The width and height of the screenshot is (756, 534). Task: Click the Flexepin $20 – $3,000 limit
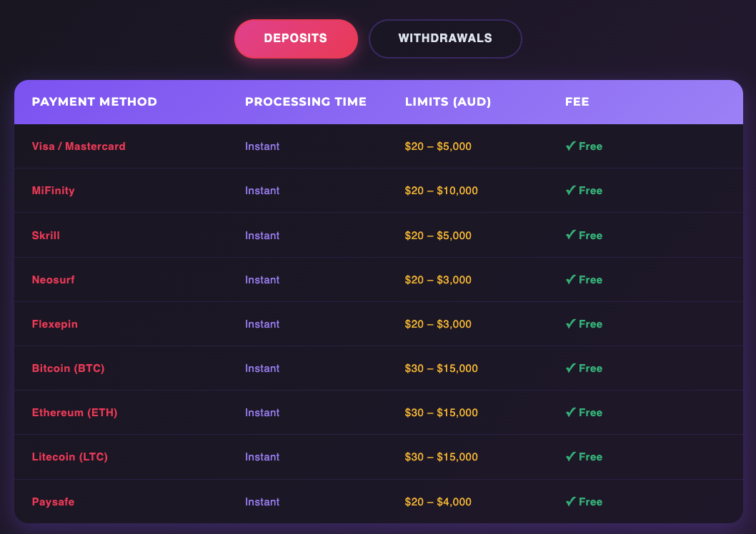pos(438,324)
